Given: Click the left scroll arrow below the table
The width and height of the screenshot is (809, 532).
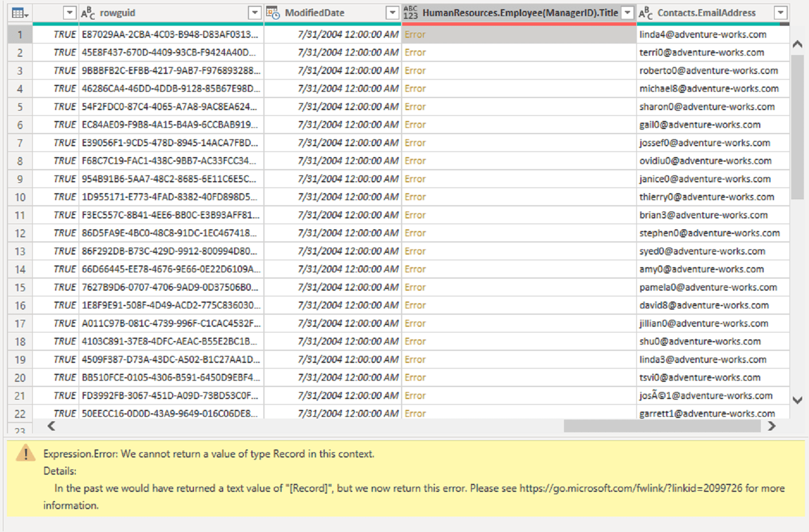Looking at the screenshot, I should click(51, 426).
